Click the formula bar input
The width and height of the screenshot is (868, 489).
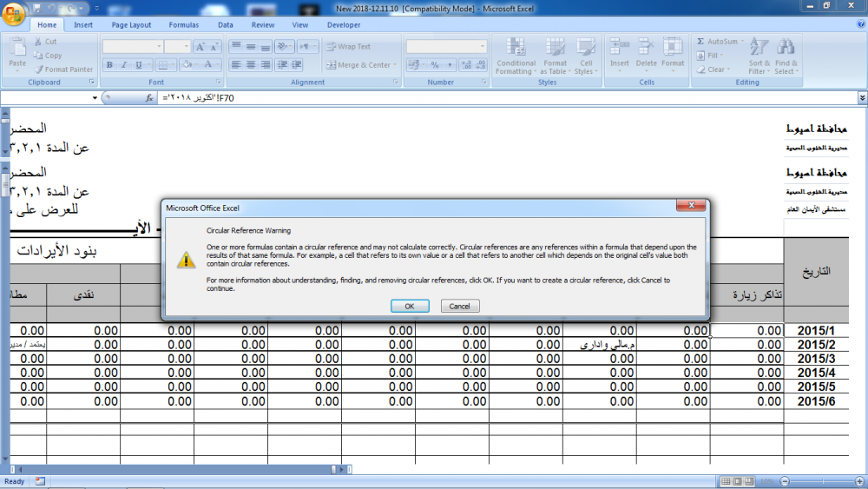507,98
